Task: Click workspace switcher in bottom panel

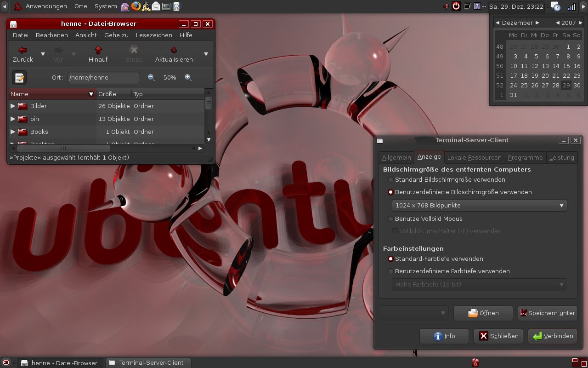Action: click(x=579, y=362)
